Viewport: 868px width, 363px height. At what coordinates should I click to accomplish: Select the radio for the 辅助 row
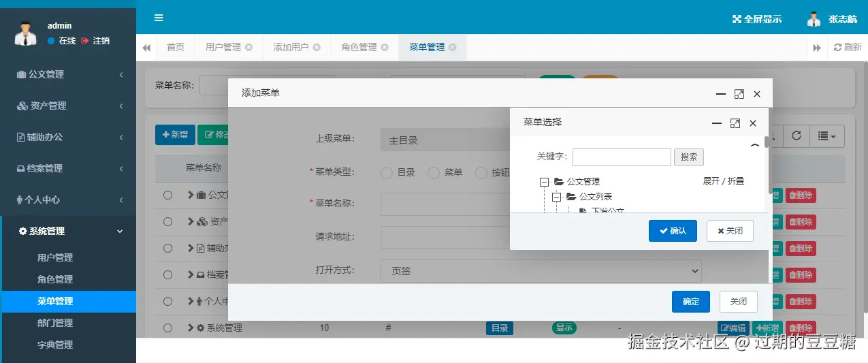pyautogui.click(x=167, y=249)
